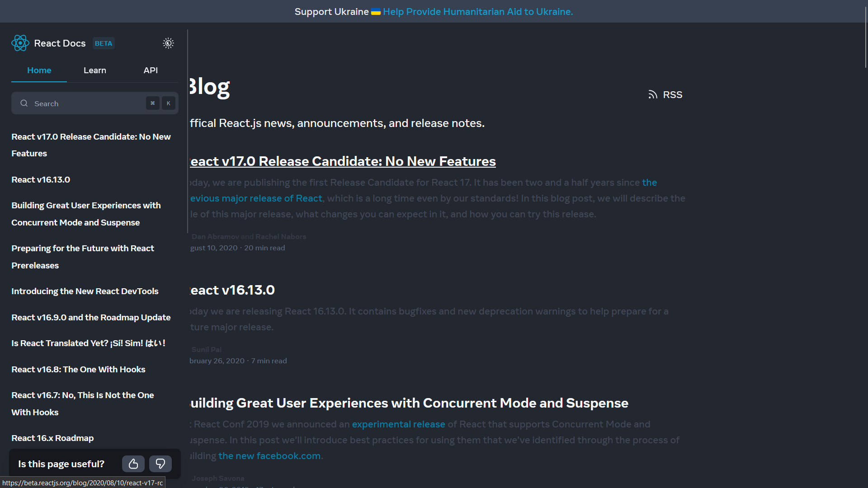The height and width of the screenshot is (488, 868).
Task: Open the Home tab
Action: pyautogui.click(x=39, y=70)
